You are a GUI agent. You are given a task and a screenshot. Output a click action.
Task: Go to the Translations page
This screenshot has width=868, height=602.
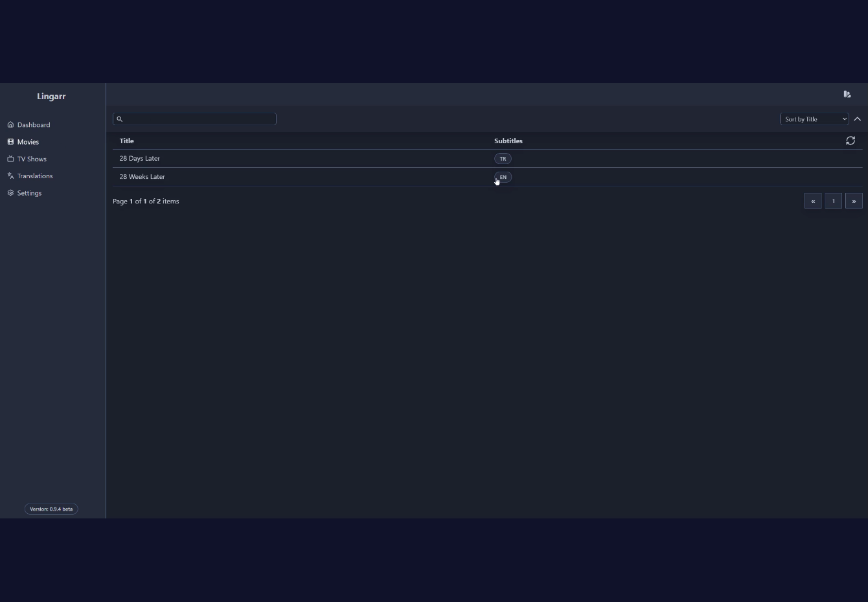point(35,176)
